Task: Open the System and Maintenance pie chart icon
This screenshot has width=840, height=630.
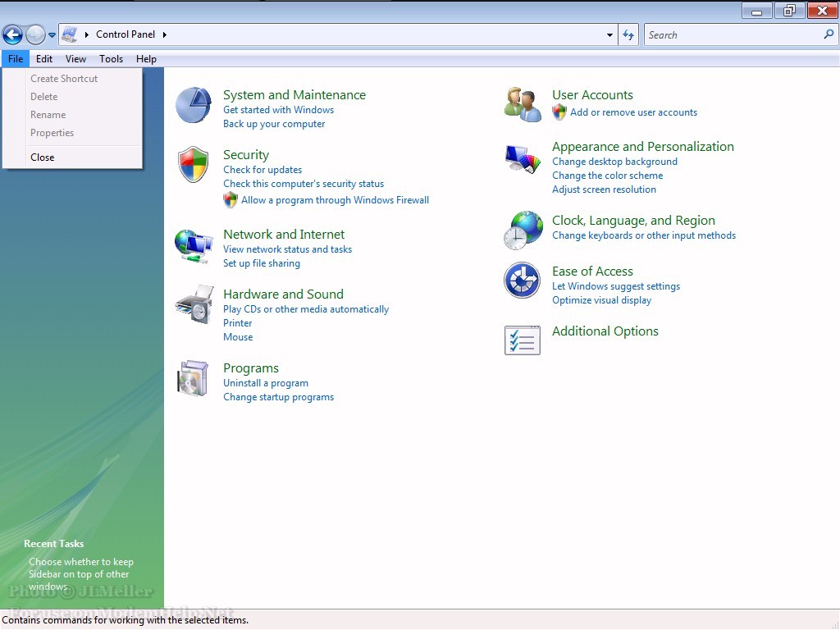Action: click(194, 105)
